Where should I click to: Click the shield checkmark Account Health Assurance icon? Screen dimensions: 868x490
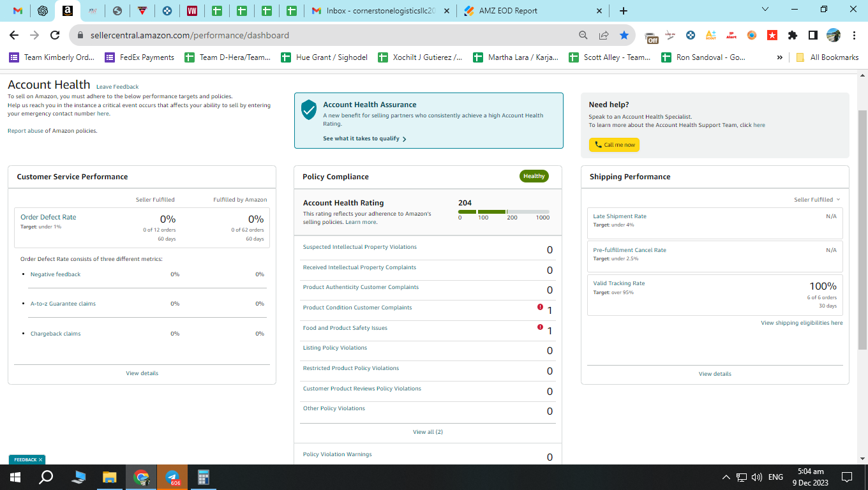coord(309,110)
